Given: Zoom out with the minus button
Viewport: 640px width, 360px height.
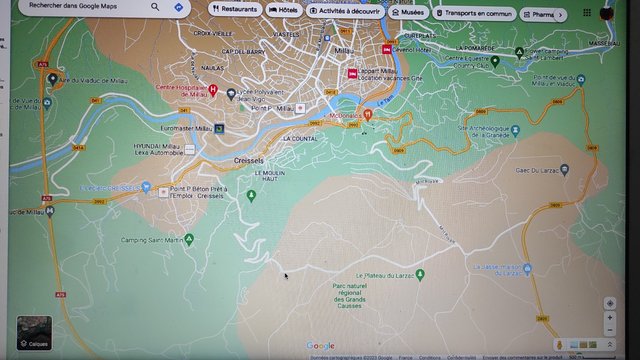Looking at the screenshot, I should click(610, 330).
